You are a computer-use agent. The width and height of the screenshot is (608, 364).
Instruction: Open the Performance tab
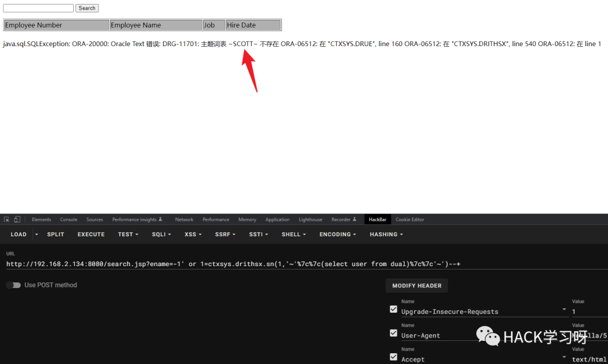click(x=216, y=219)
